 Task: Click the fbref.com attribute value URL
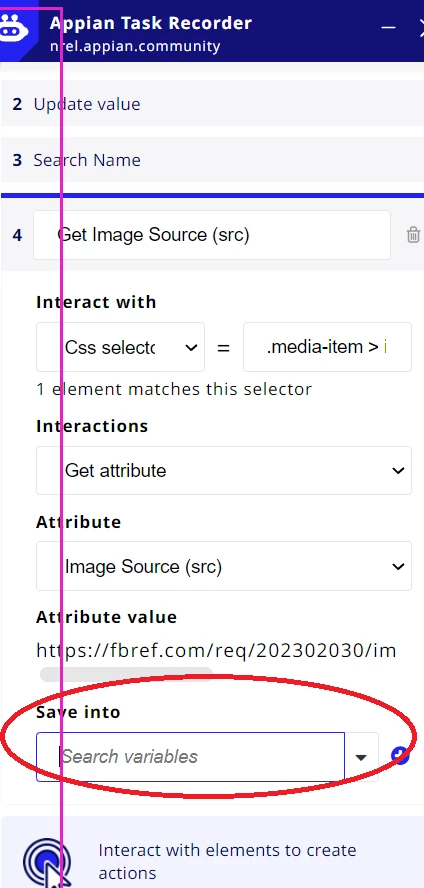(x=216, y=651)
